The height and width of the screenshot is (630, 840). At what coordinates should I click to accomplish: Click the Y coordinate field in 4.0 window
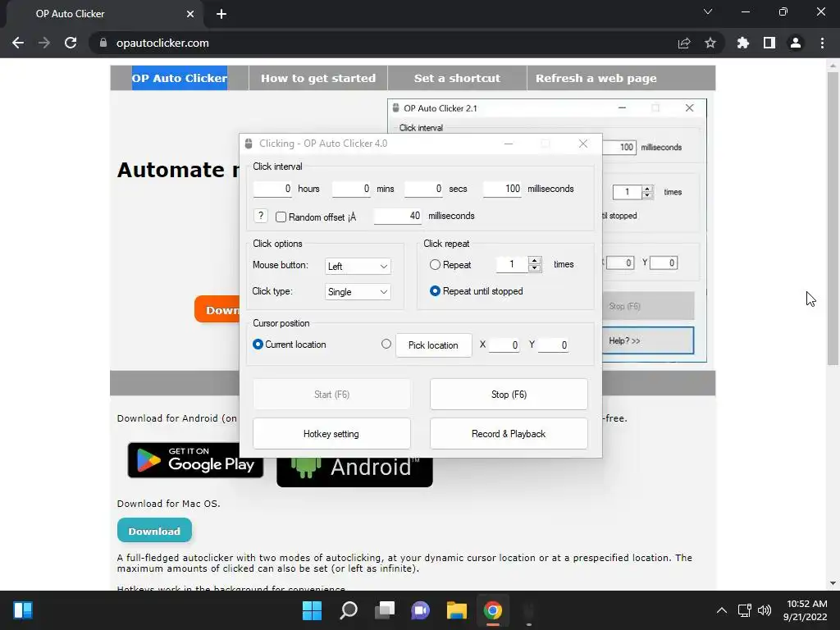pos(553,345)
